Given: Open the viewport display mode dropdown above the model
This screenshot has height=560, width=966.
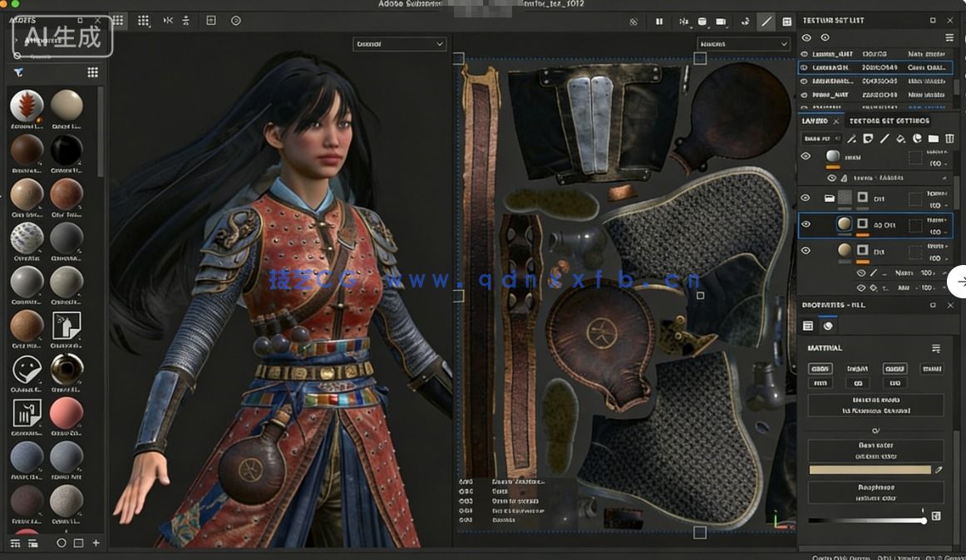Looking at the screenshot, I should point(399,42).
